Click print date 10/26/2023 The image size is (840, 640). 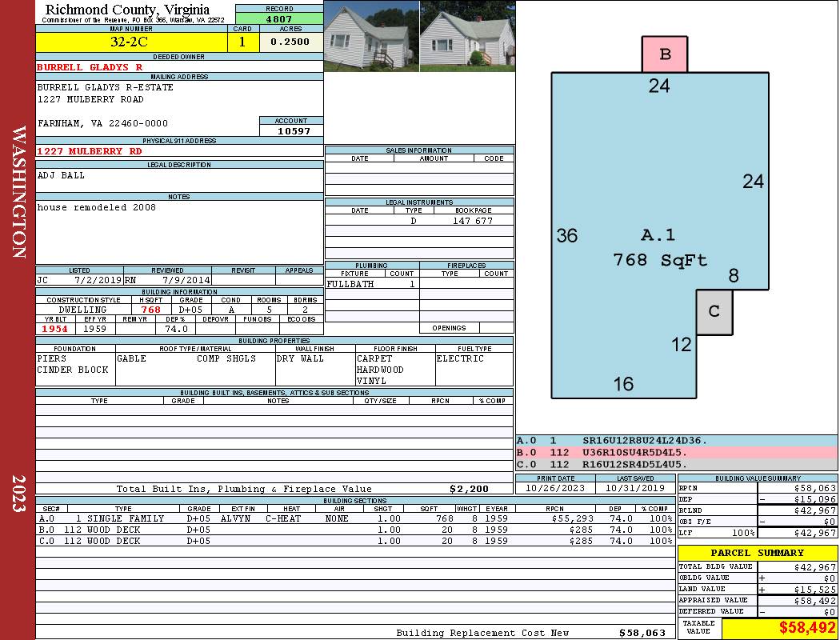(x=554, y=489)
